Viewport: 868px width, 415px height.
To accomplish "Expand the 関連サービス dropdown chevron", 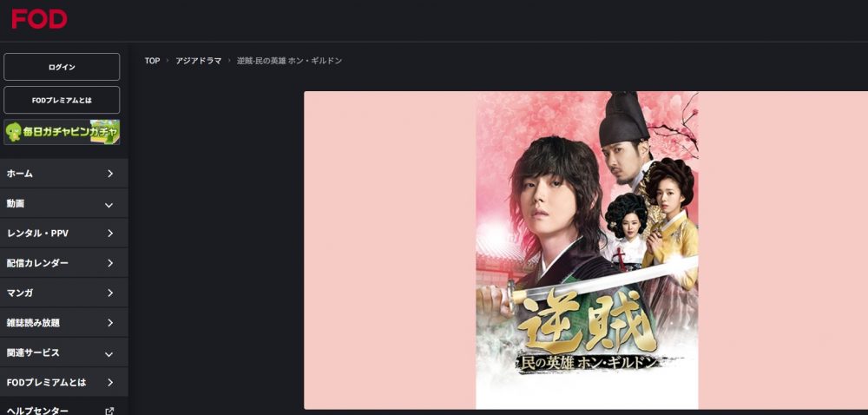I will 109,354.
